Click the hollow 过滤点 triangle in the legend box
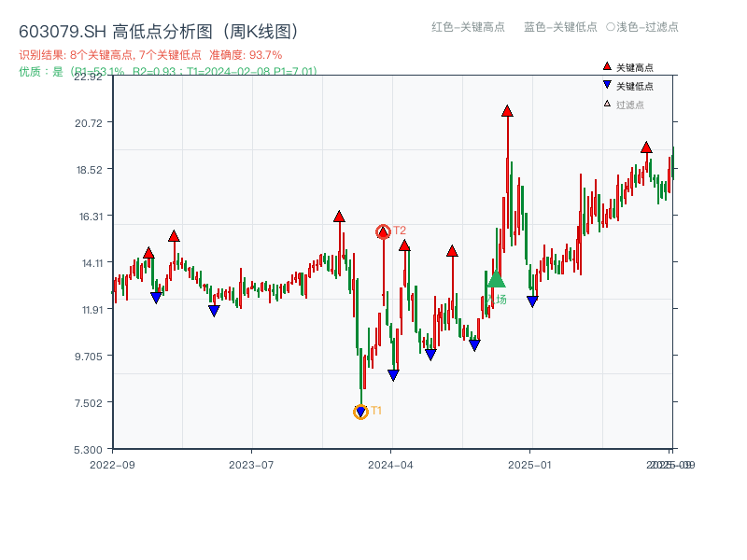Viewport: 747px width, 560px height. 605,105
